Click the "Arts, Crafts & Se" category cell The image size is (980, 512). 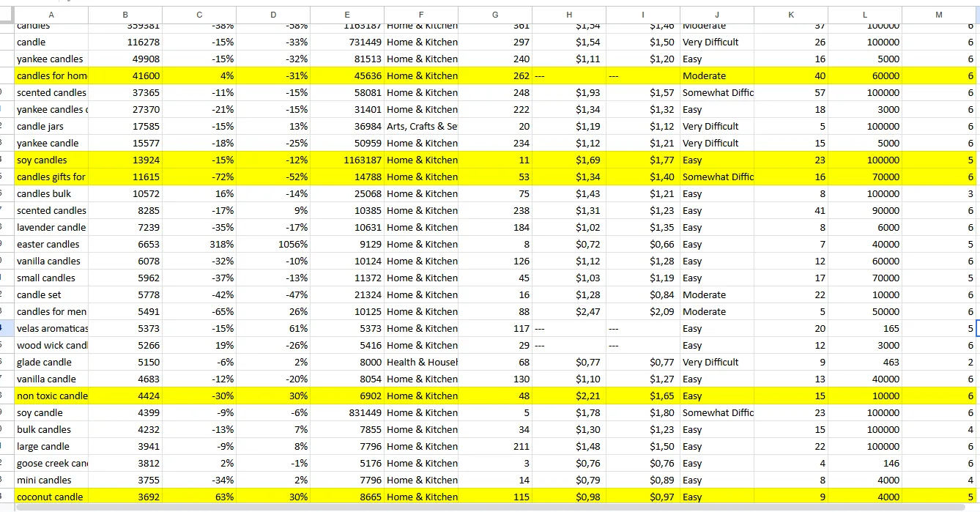tap(421, 127)
